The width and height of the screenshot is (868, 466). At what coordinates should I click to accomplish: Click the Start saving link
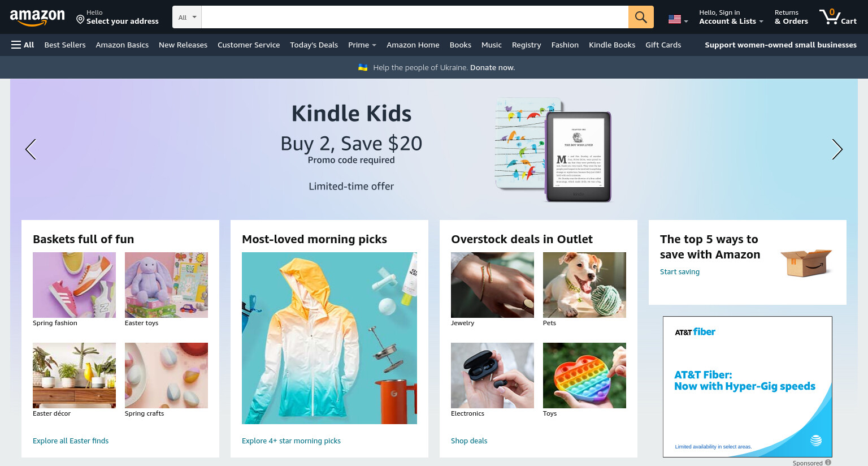[680, 271]
